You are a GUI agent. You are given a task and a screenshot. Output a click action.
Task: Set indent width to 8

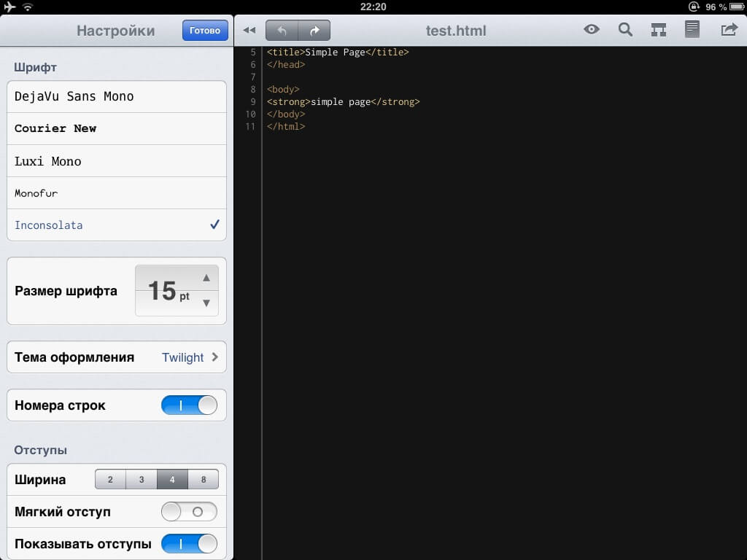(x=204, y=479)
